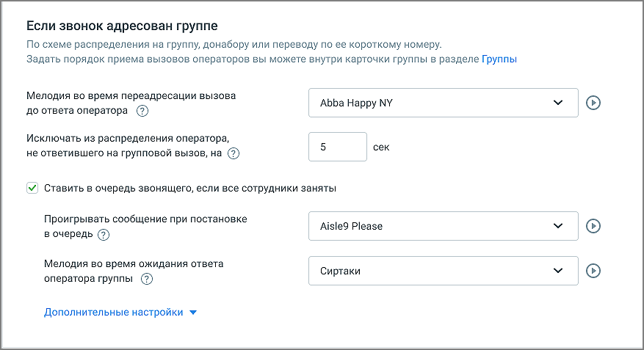
Task: Click the description По схеме распределения на группу
Action: [234, 44]
